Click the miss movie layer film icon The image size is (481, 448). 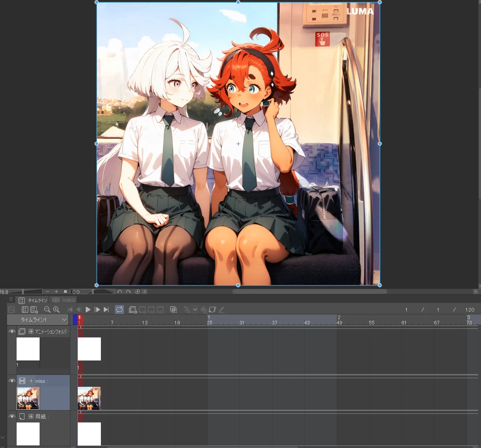pos(22,381)
